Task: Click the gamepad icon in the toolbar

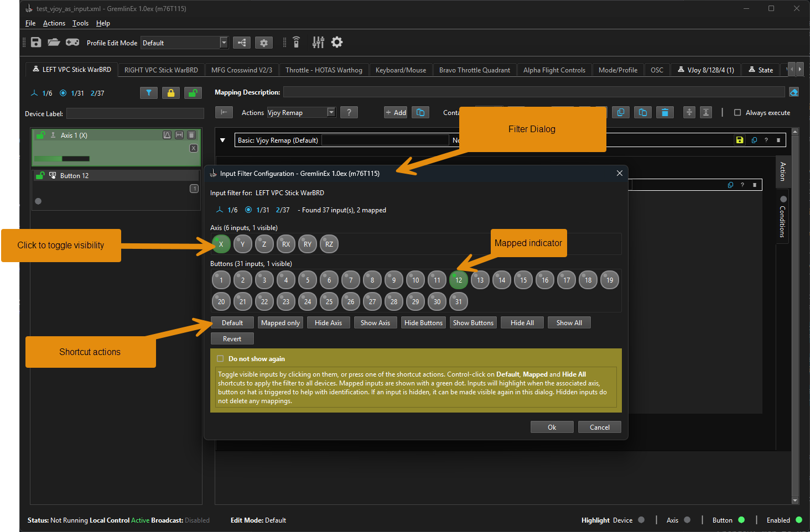Action: pyautogui.click(x=72, y=43)
